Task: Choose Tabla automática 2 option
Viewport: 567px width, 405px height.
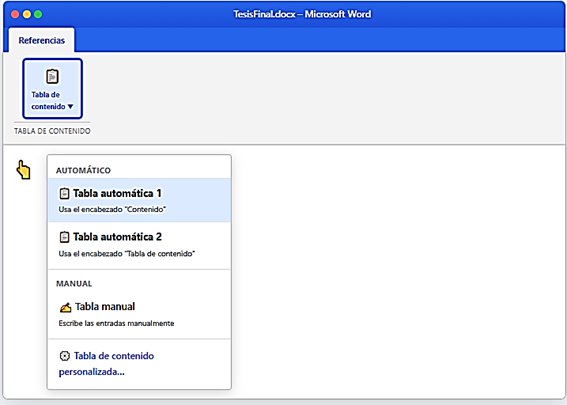Action: 139,245
